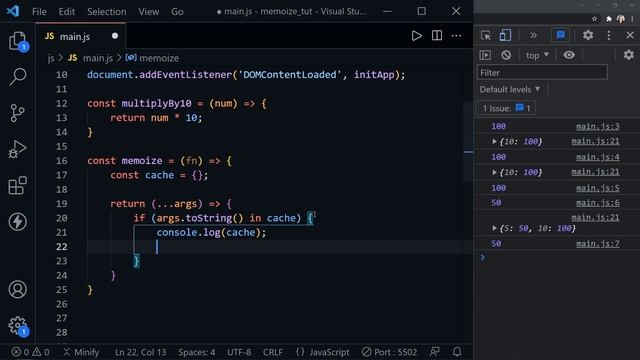This screenshot has height=360, width=640.
Task: Select the DevTools inspect element tool
Action: (486, 36)
